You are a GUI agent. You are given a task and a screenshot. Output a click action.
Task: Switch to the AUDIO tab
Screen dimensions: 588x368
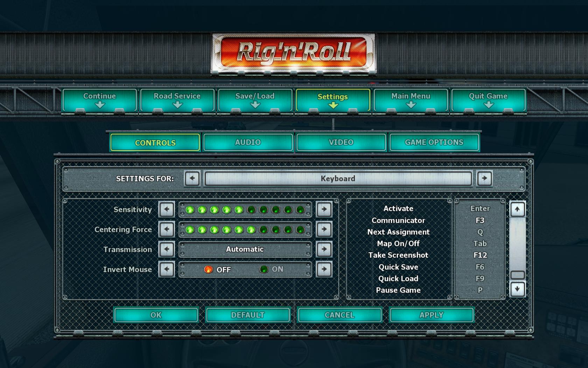(248, 142)
